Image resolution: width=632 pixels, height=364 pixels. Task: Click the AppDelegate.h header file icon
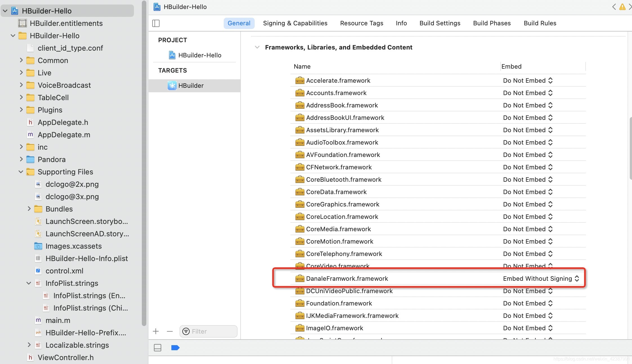pyautogui.click(x=30, y=122)
